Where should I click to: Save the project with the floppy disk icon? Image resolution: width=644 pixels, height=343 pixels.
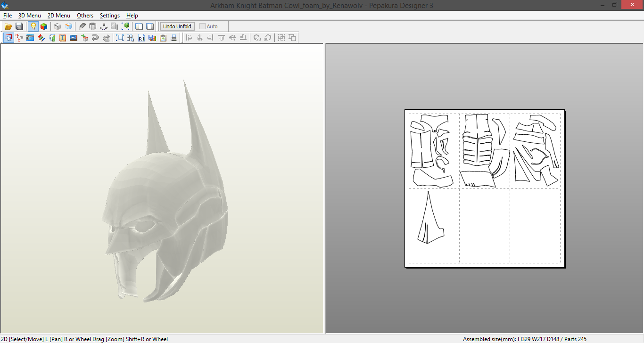coord(19,26)
